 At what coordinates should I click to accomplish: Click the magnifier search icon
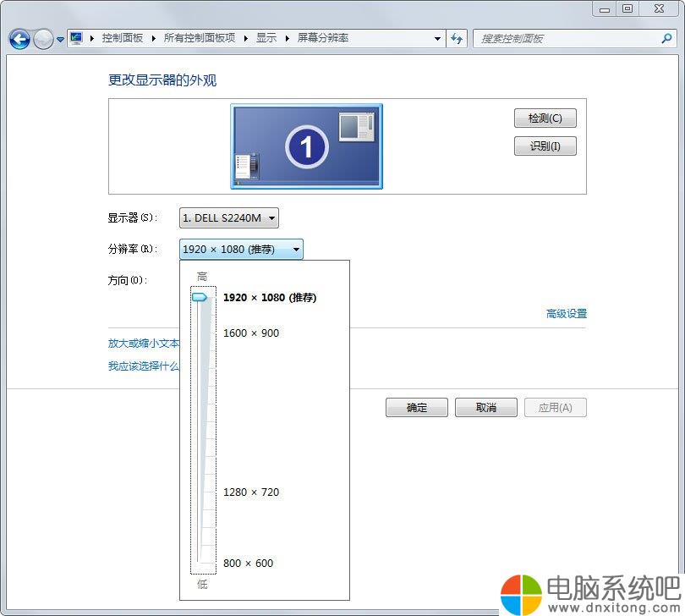[666, 38]
